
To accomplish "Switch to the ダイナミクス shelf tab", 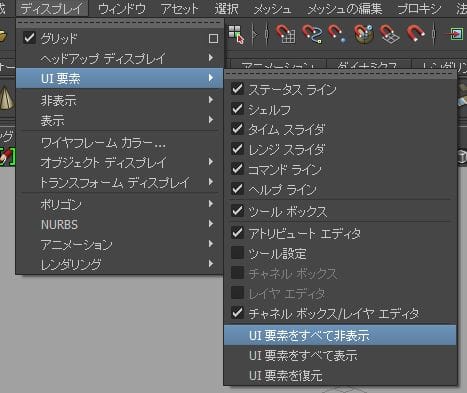I will point(369,66).
